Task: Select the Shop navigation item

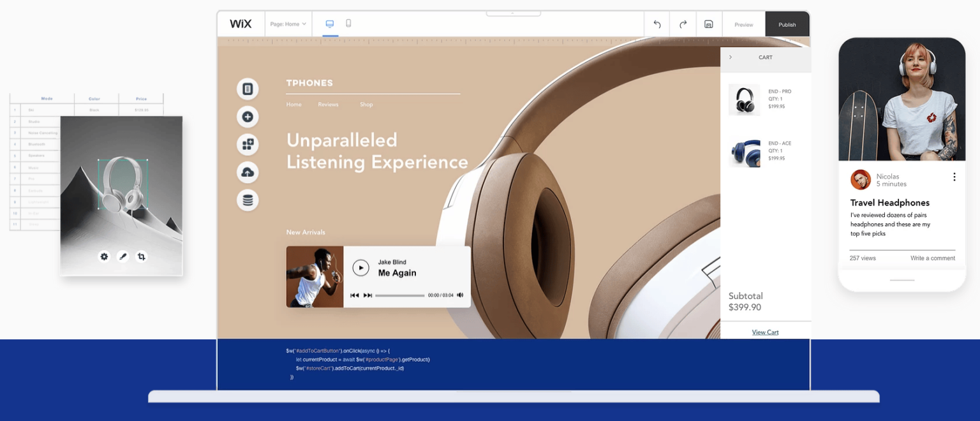Action: tap(366, 105)
